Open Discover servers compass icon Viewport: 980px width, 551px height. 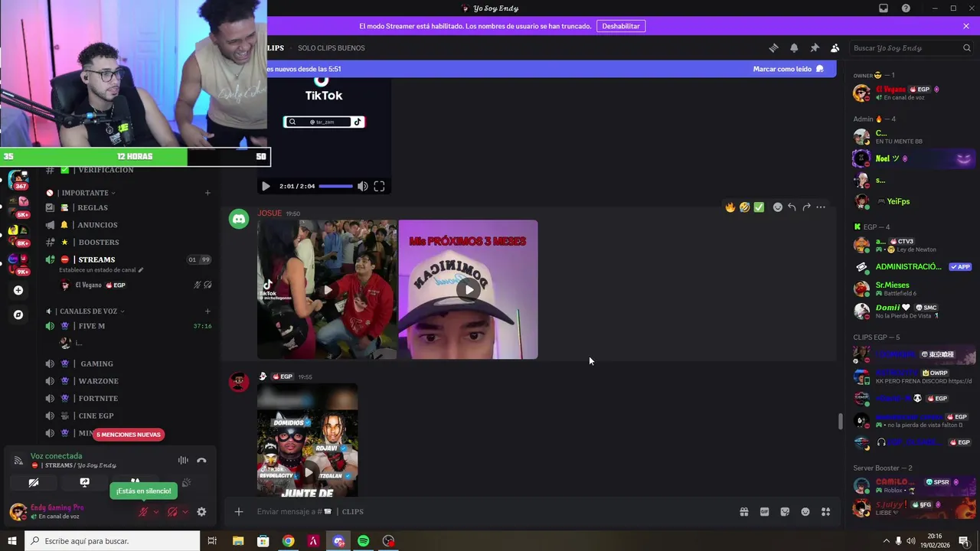[x=18, y=315]
